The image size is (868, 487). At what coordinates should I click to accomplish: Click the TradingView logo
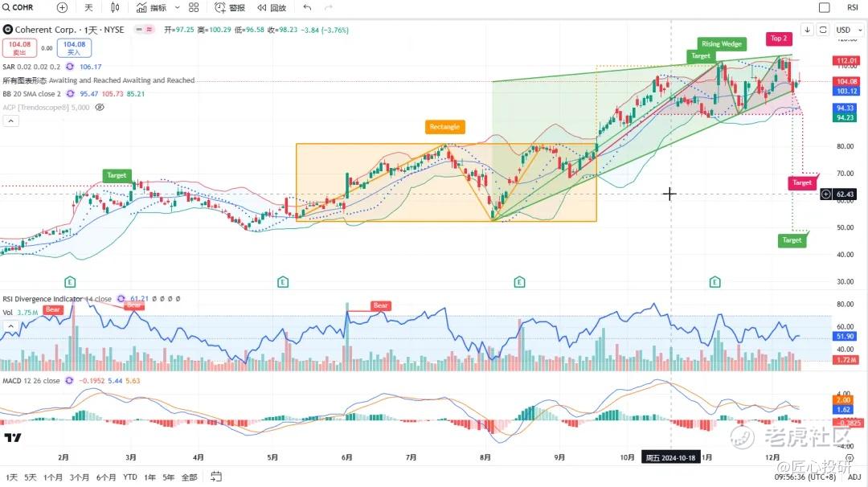[13, 437]
